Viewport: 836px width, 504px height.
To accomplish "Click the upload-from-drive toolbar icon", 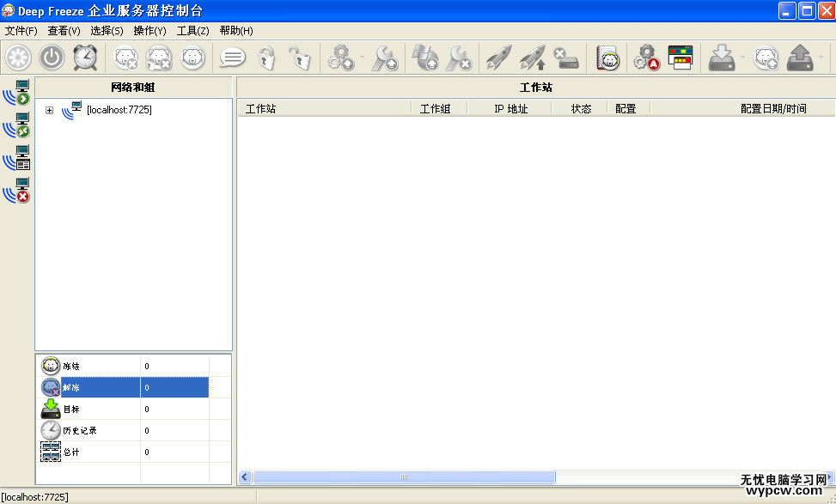I will pyautogui.click(x=800, y=58).
